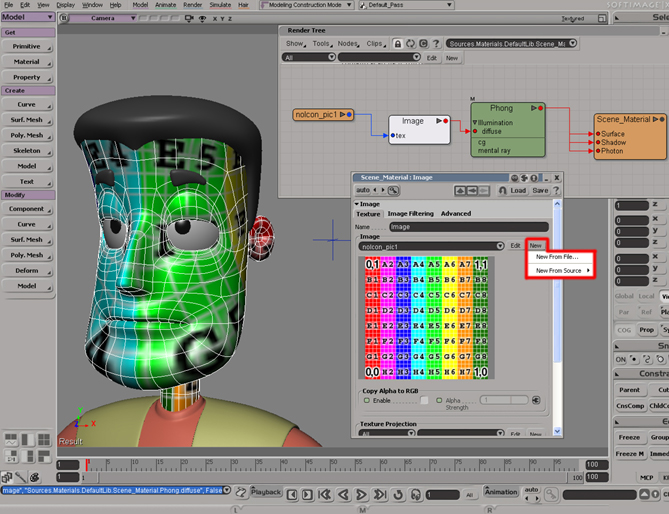669x514 pixels.
Task: Click the Save preset button in property editor
Action: click(x=539, y=190)
